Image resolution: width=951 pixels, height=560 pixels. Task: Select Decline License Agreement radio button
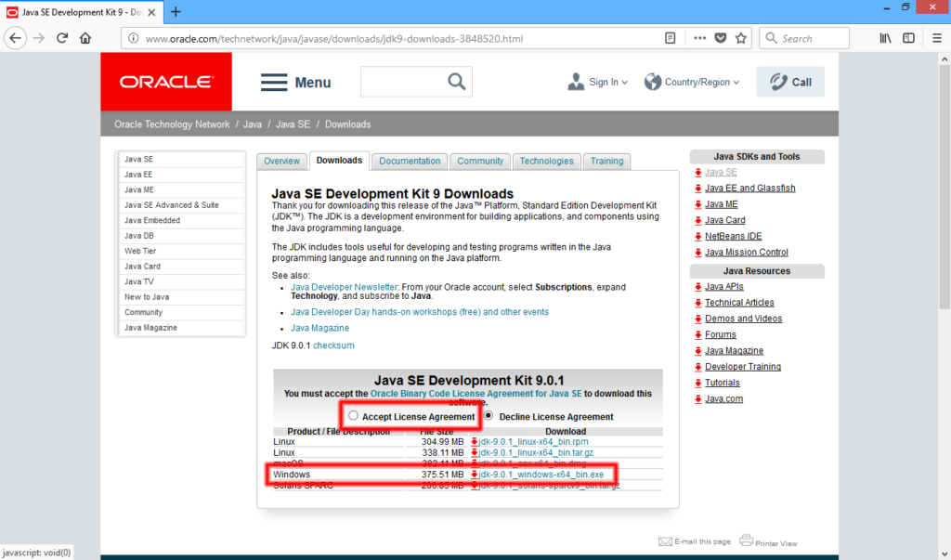pyautogui.click(x=489, y=416)
